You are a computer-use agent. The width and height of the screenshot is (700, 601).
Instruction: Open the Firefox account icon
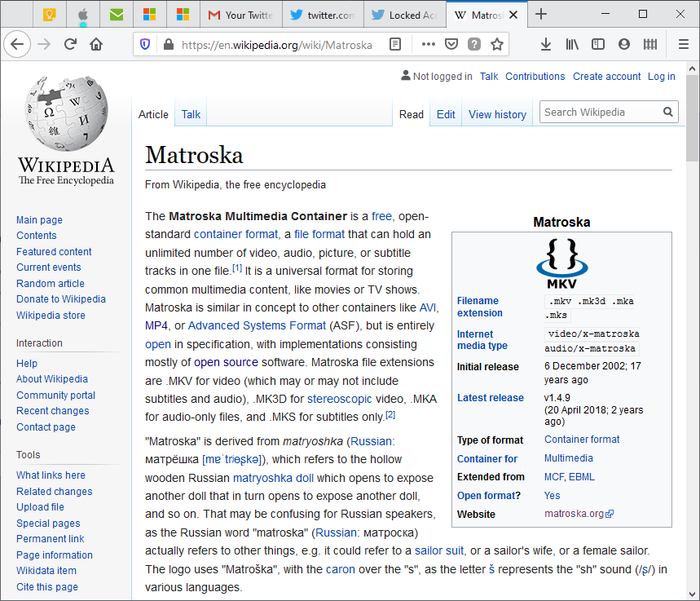624,44
